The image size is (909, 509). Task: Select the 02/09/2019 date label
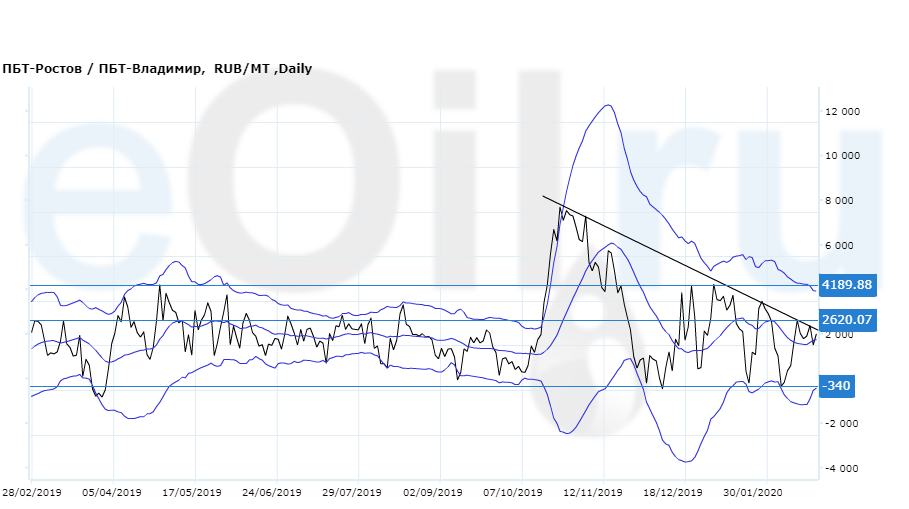pos(432,492)
